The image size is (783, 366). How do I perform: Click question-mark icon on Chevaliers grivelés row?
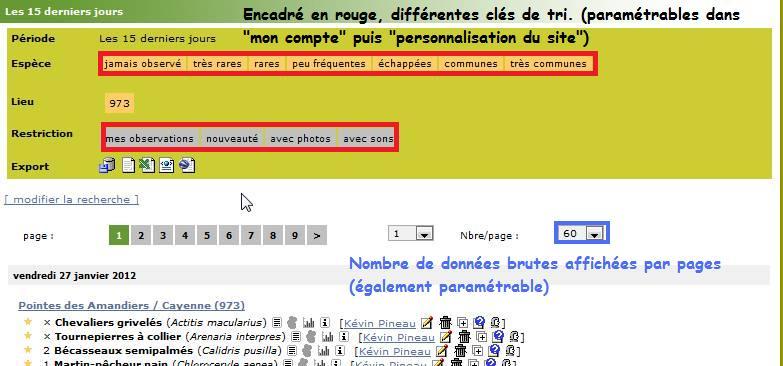(x=479, y=323)
